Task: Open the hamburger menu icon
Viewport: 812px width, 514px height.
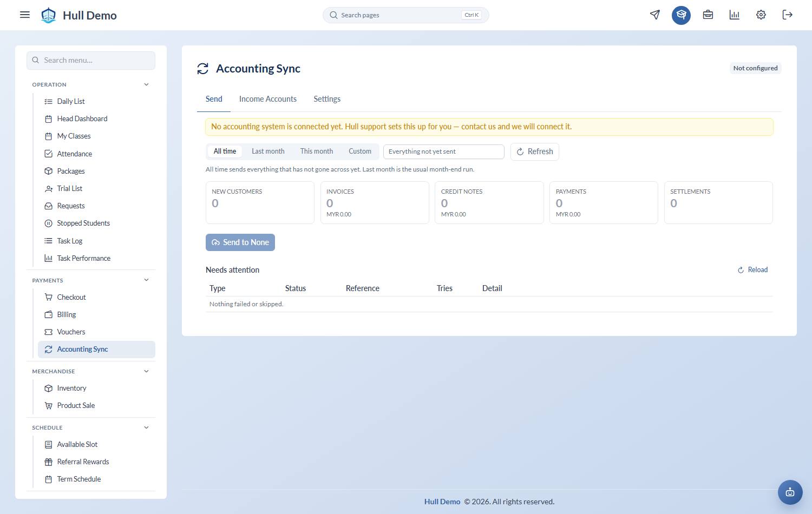Action: click(x=25, y=15)
